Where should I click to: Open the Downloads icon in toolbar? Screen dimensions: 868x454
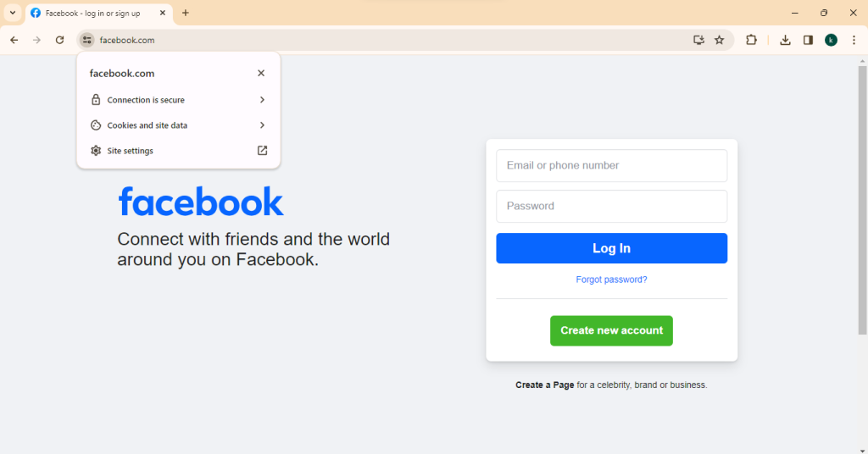pos(785,40)
